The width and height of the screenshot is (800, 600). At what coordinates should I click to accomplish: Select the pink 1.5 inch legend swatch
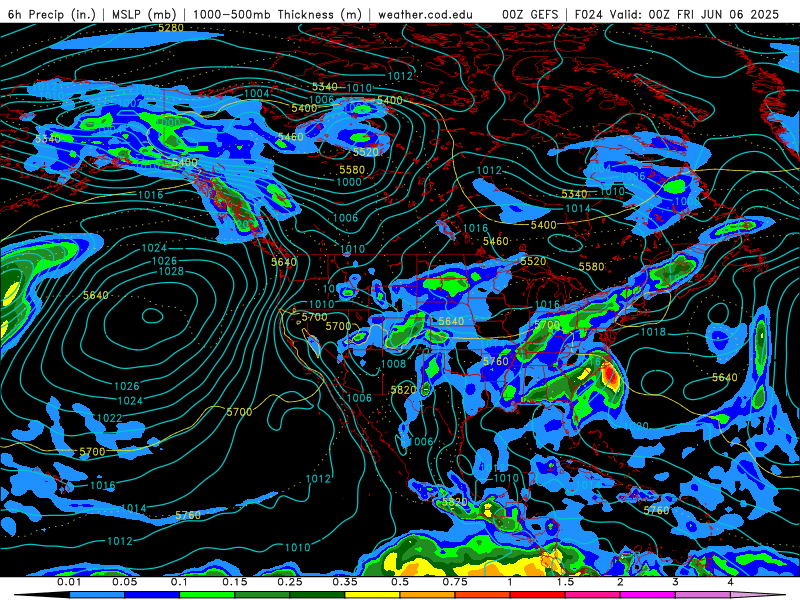pyautogui.click(x=593, y=595)
